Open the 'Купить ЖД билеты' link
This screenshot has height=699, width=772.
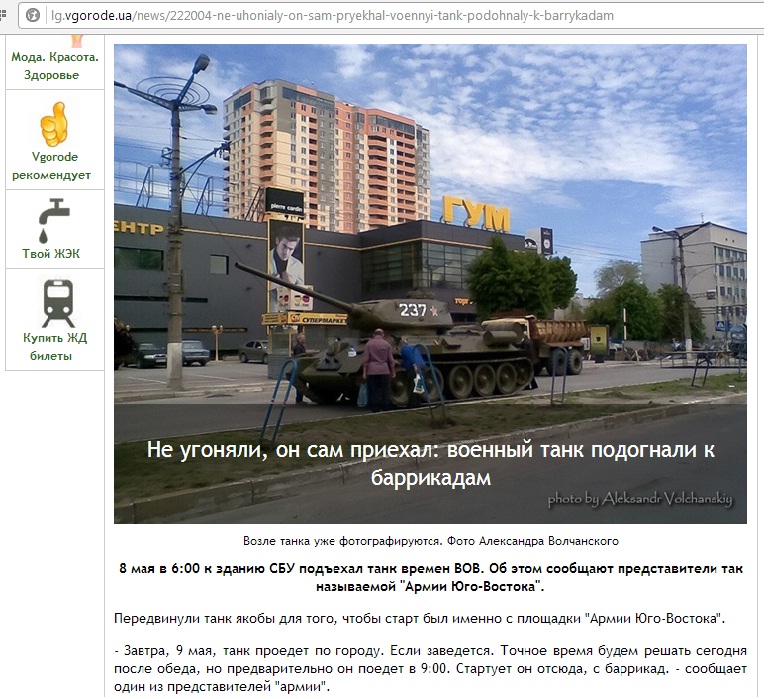tap(54, 347)
